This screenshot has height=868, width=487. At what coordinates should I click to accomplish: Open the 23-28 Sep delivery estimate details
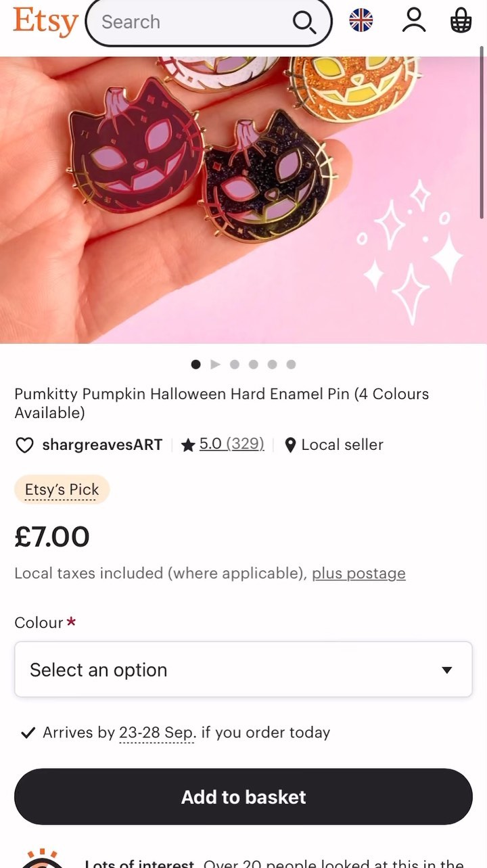pyautogui.click(x=157, y=733)
